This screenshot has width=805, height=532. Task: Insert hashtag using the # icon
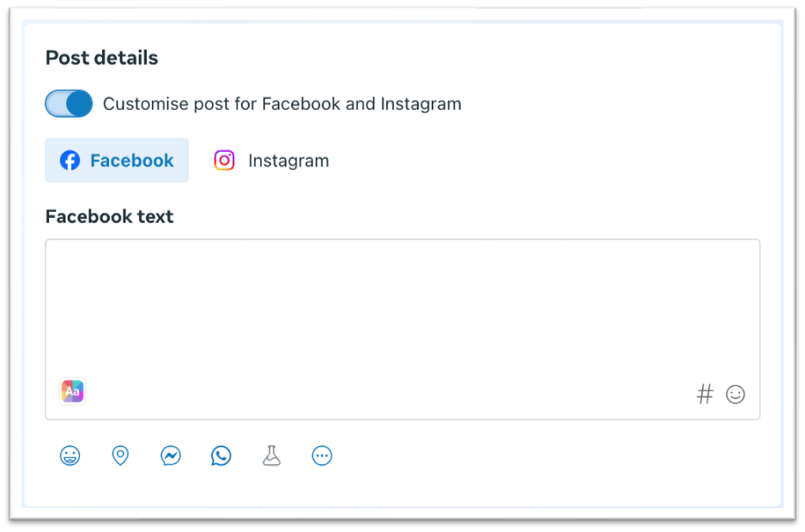(x=705, y=394)
